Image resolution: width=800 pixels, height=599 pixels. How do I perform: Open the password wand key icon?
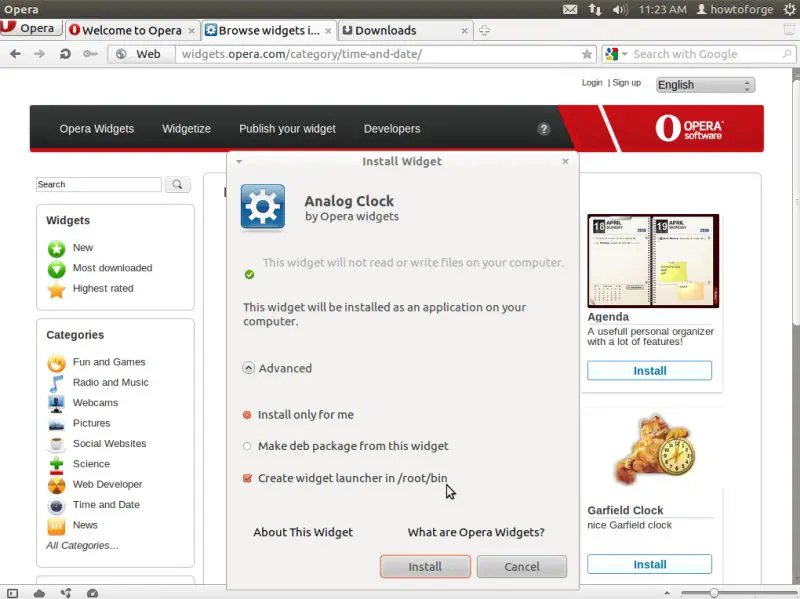[x=90, y=54]
